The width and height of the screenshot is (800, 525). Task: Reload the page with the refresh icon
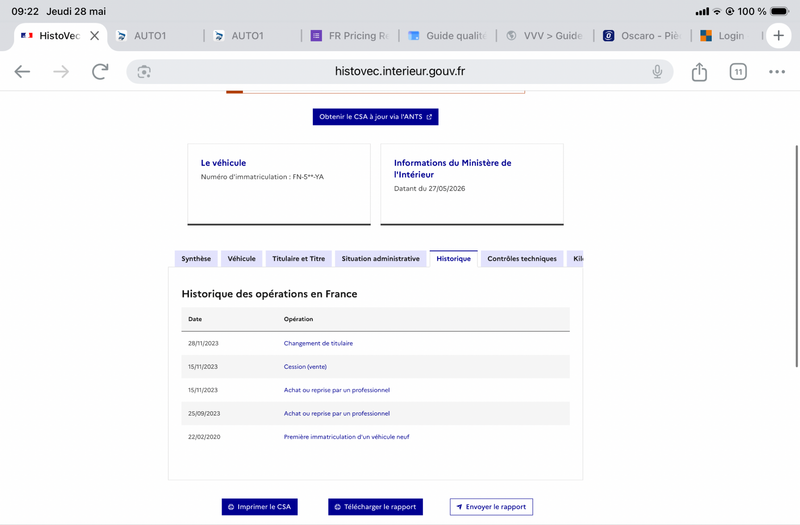click(100, 72)
